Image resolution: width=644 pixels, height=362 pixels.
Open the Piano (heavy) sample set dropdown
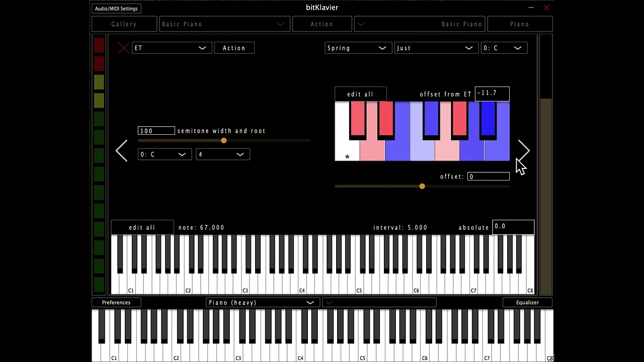click(263, 303)
